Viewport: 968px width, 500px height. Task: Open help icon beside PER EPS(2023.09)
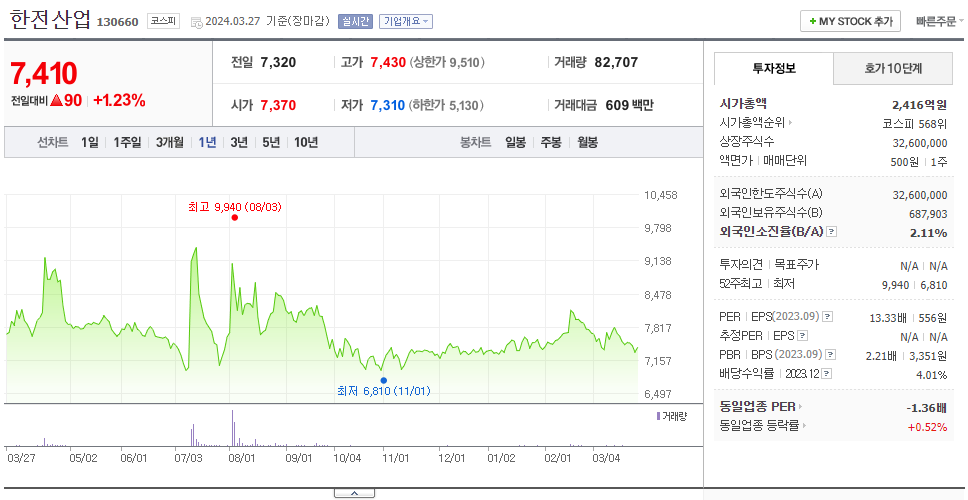(828, 317)
